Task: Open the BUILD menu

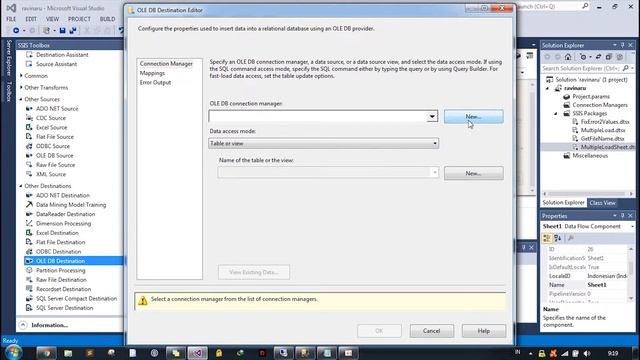Action: 107,19
